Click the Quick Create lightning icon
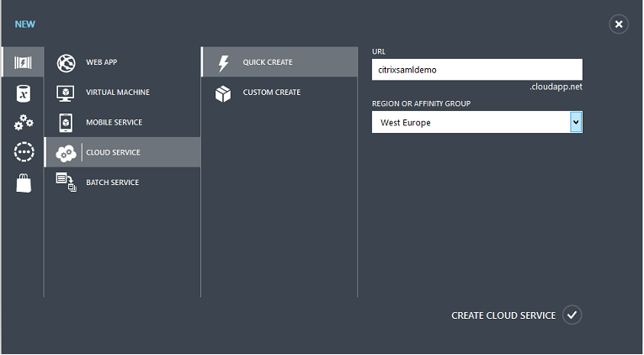 223,63
